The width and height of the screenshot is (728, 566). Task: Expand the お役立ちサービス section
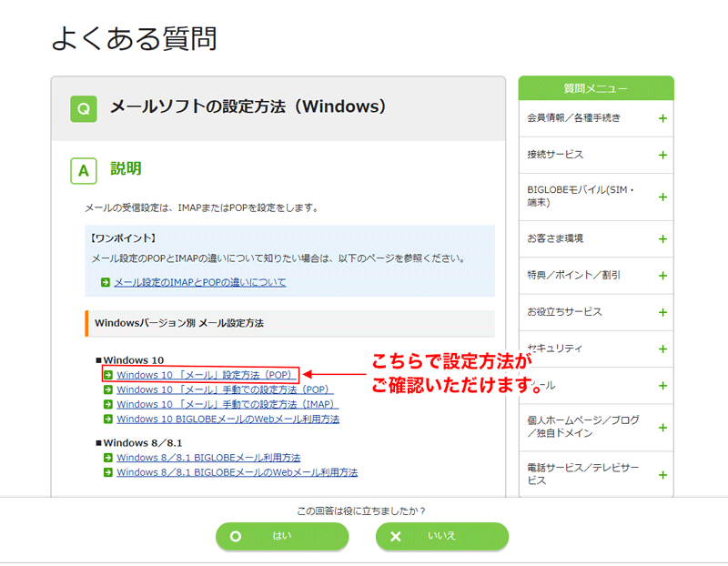tap(661, 312)
